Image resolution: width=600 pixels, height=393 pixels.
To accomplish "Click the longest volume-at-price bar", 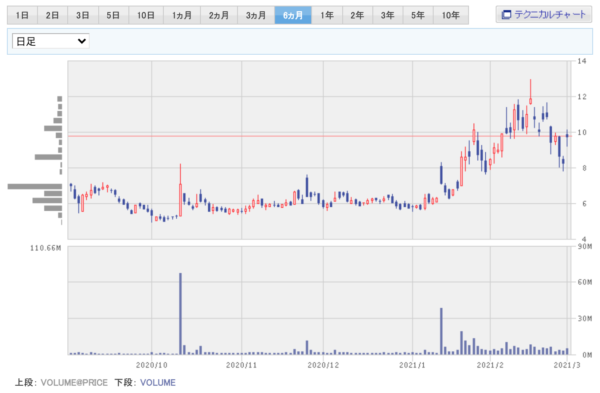I will (35, 186).
